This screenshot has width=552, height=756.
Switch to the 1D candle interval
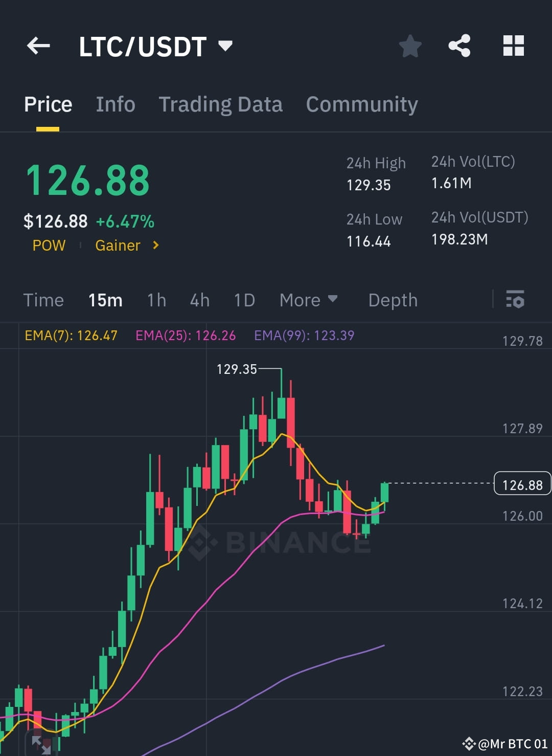(x=244, y=300)
